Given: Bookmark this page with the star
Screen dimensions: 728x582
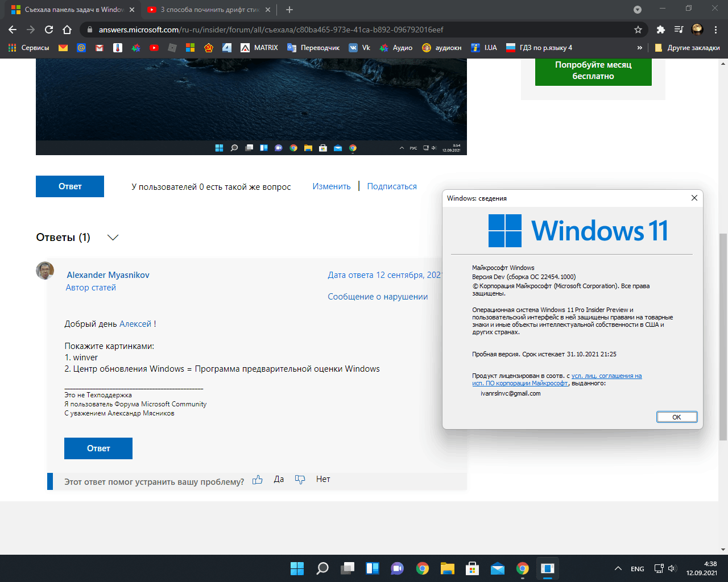Looking at the screenshot, I should 638,30.
